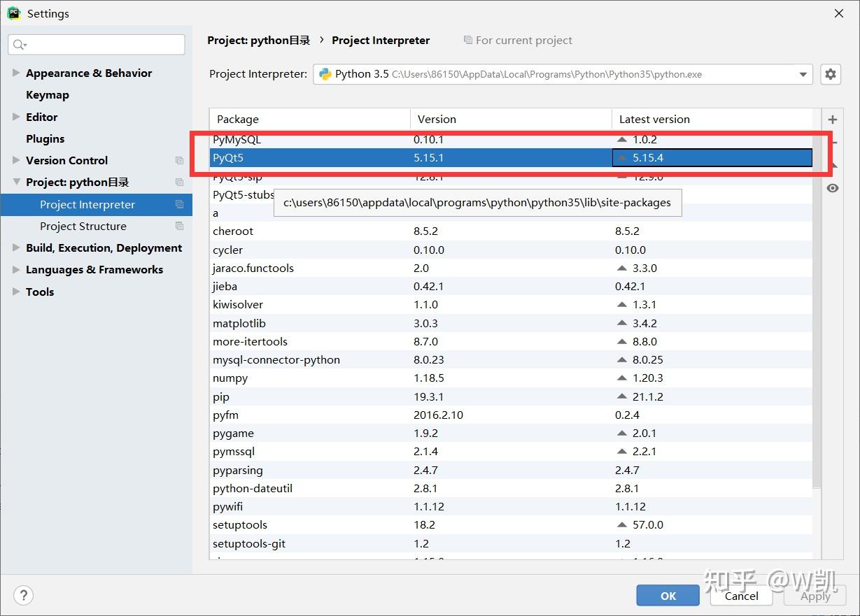Click the Python logo in the interpreter selector
Viewport: 860px width, 616px height.
(x=324, y=73)
